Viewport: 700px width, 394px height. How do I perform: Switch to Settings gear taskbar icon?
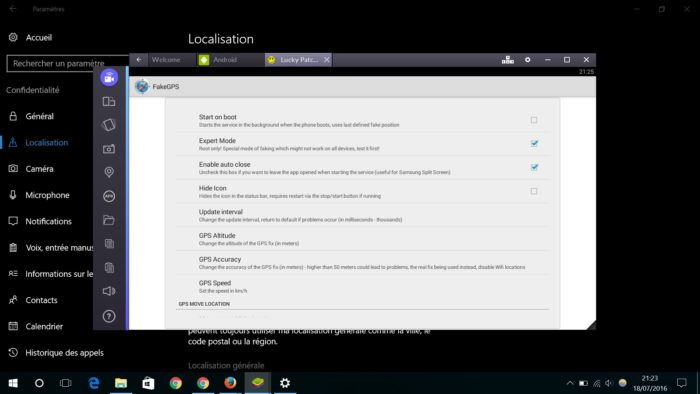pyautogui.click(x=285, y=383)
